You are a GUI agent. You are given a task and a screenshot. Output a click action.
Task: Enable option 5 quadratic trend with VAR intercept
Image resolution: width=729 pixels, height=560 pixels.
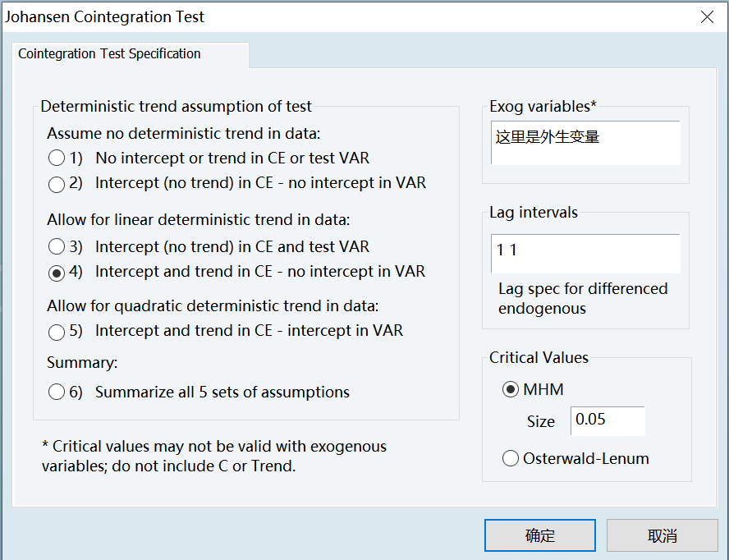tap(57, 332)
